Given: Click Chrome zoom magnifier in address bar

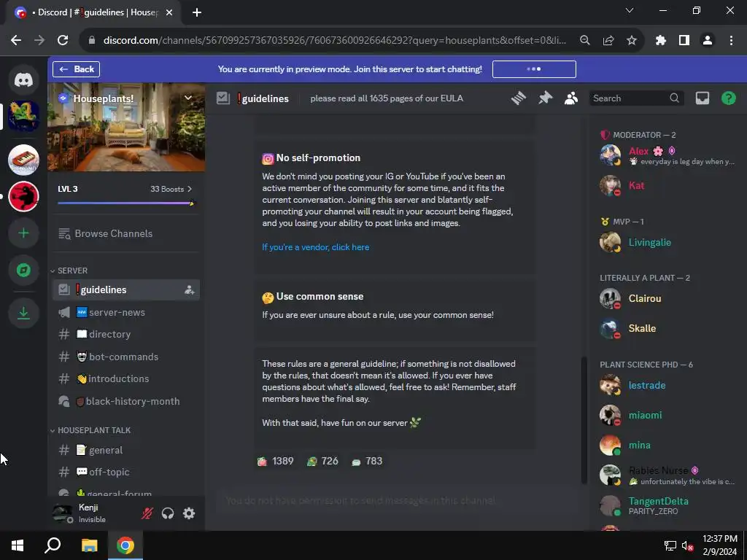Looking at the screenshot, I should (x=585, y=41).
